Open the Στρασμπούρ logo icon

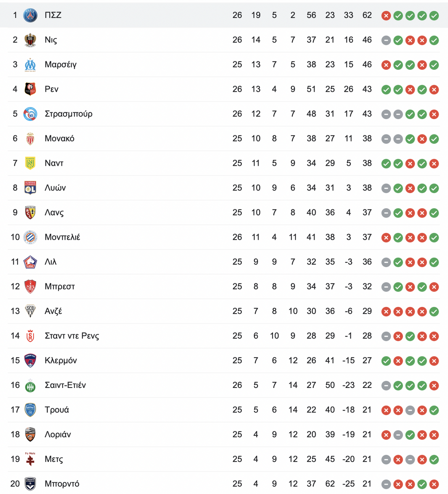(x=30, y=114)
